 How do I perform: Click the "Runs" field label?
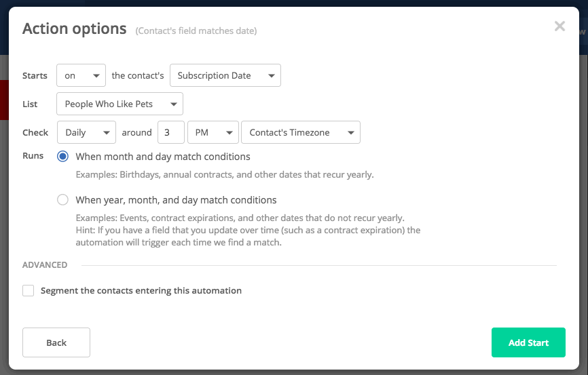click(33, 156)
